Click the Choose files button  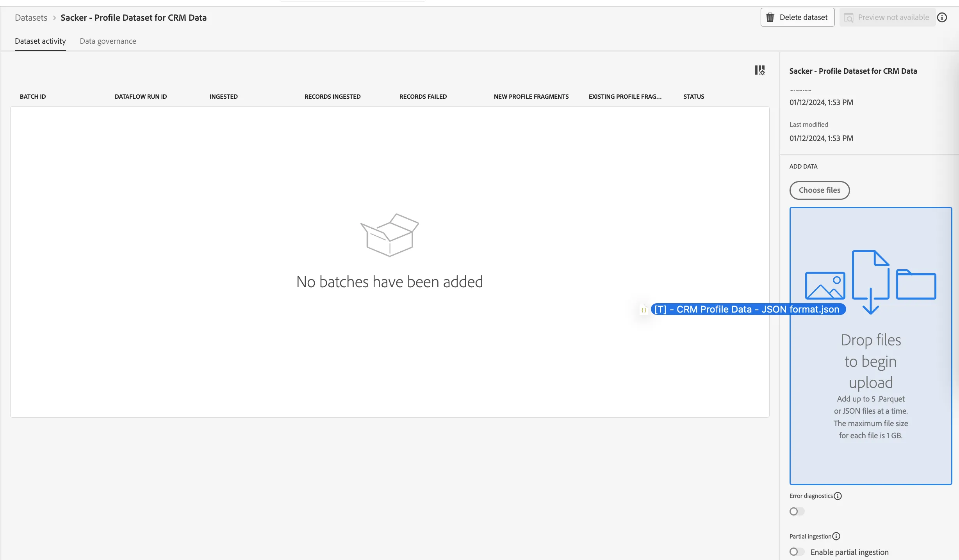click(x=820, y=190)
